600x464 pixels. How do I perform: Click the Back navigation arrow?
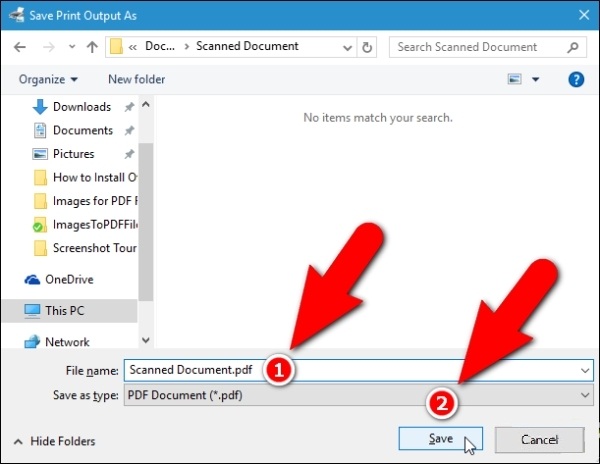click(21, 47)
